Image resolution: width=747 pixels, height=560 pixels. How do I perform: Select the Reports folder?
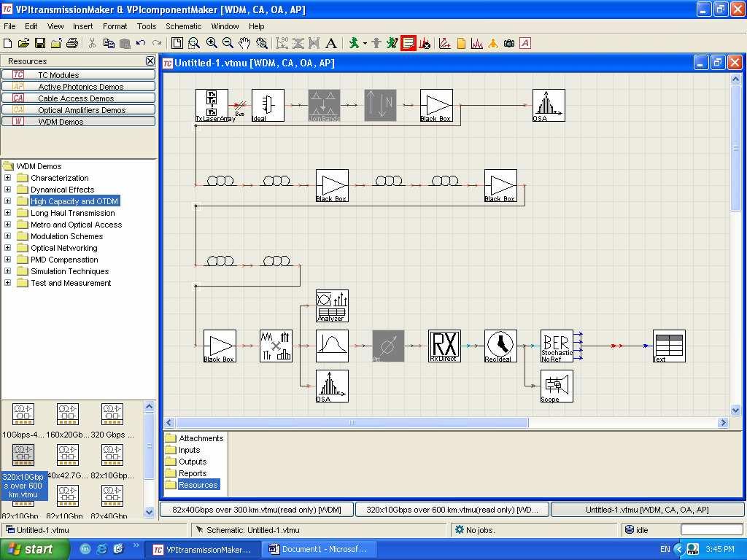(x=186, y=473)
